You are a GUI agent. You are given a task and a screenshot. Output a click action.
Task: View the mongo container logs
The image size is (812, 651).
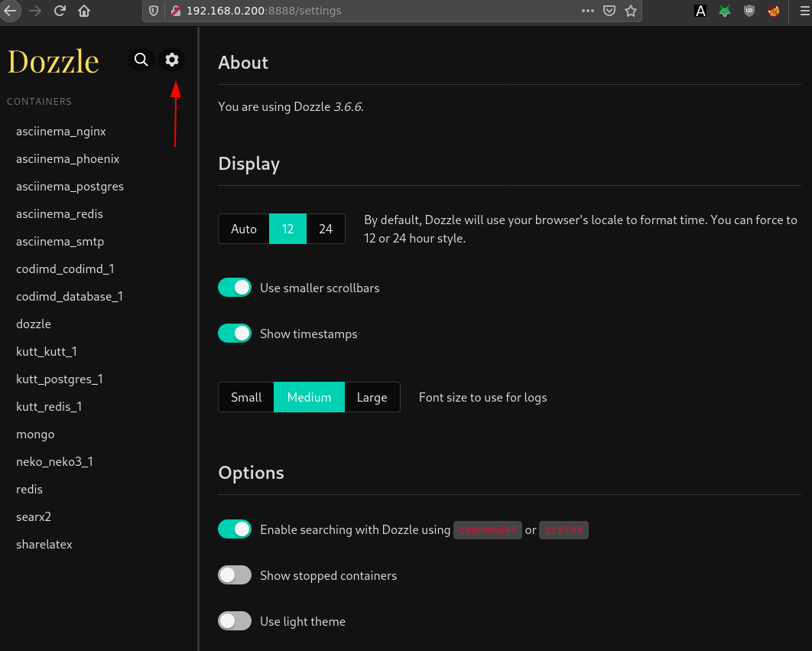pos(35,435)
